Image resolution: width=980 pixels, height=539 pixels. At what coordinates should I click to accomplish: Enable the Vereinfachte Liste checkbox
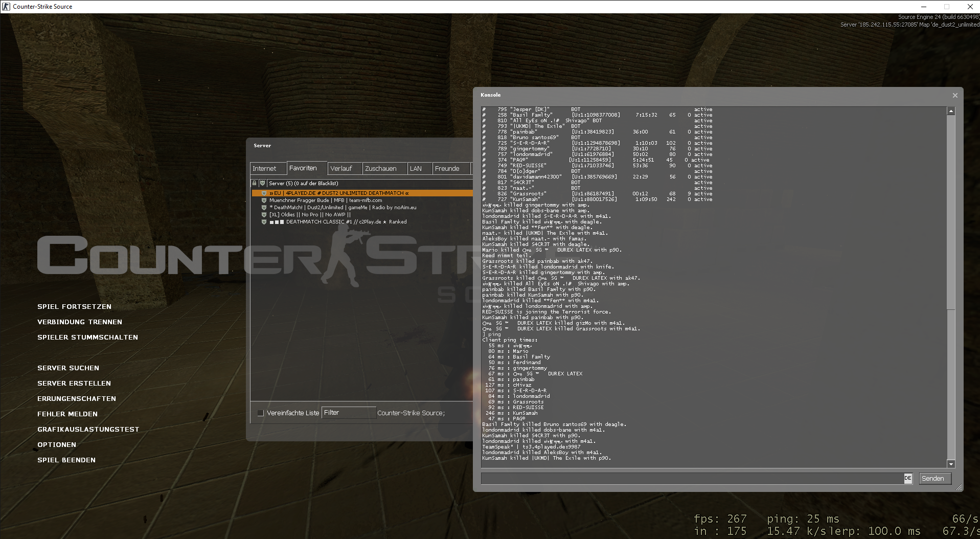point(261,413)
